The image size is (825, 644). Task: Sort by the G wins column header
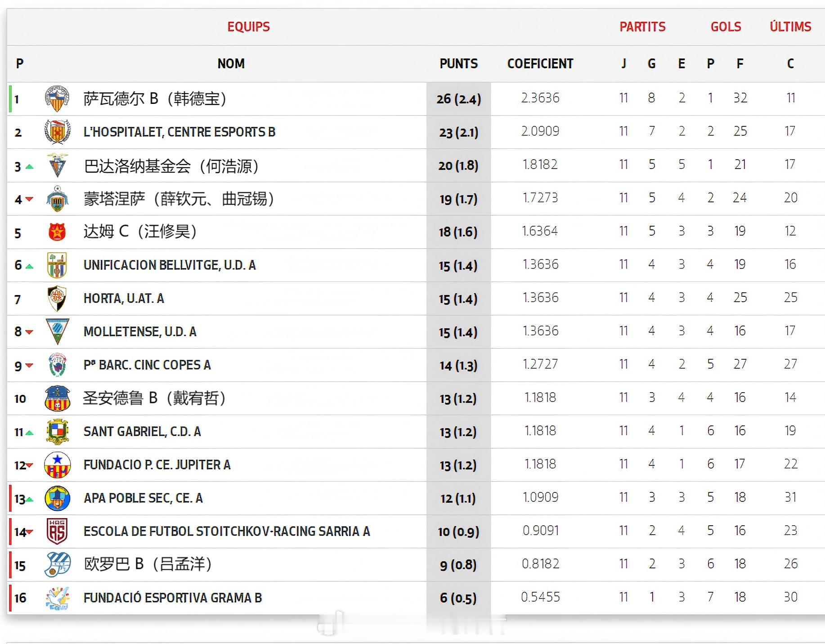(x=651, y=63)
